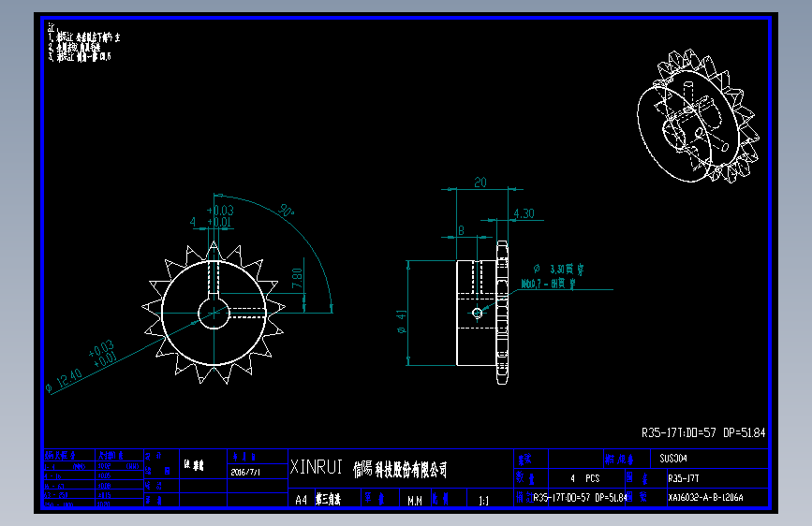Click drawing number XA16032-A-B-1206A
The height and width of the screenshot is (526, 812).
pos(705,498)
